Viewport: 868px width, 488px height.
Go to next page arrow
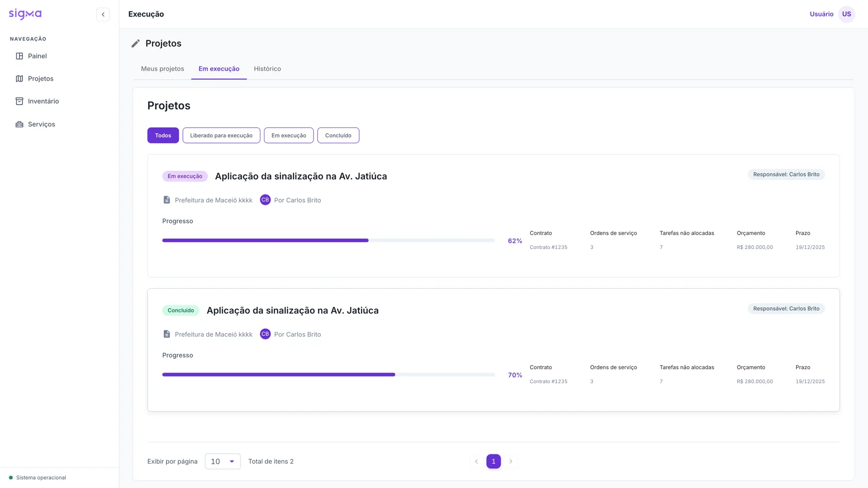(510, 461)
